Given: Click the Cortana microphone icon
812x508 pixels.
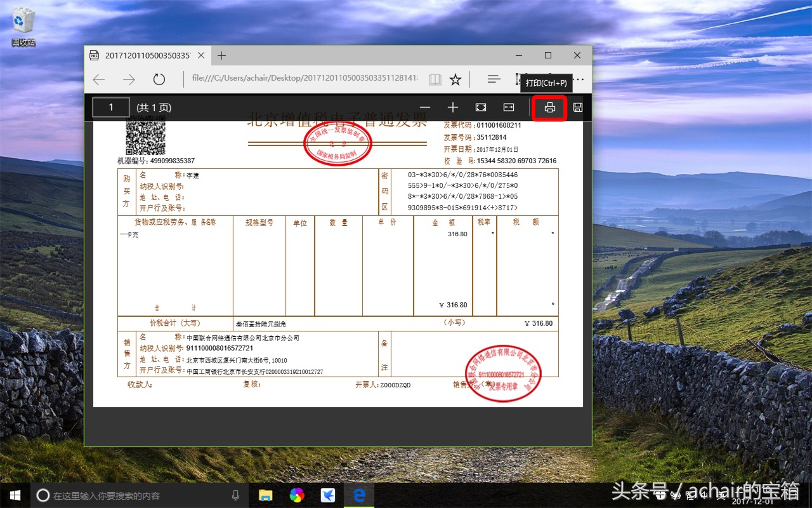Looking at the screenshot, I should point(236,495).
